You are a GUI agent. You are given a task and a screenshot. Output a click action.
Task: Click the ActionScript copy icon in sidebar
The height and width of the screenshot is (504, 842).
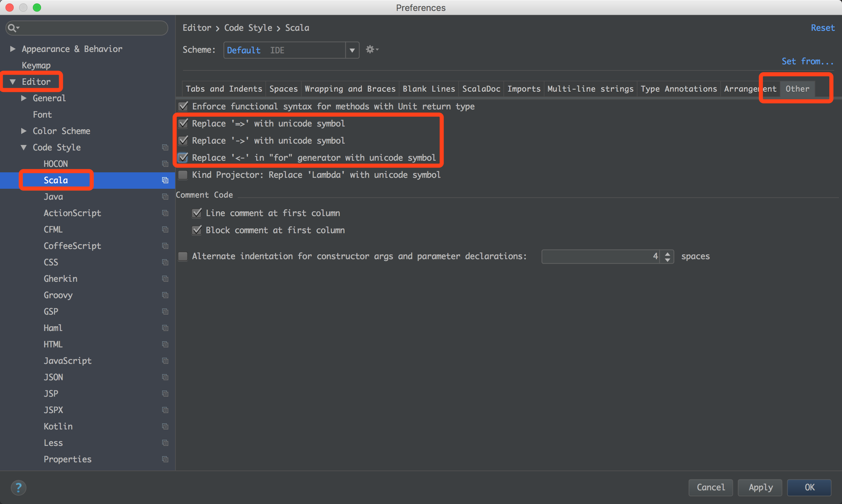coord(165,213)
